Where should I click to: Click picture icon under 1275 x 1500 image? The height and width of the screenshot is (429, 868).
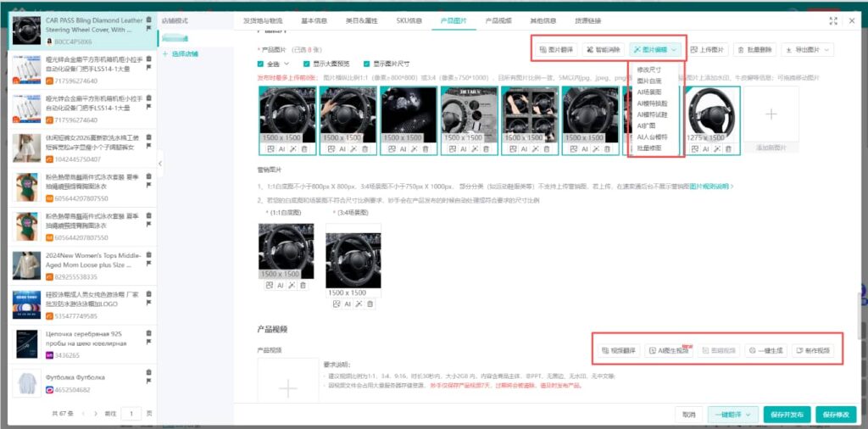click(x=696, y=149)
